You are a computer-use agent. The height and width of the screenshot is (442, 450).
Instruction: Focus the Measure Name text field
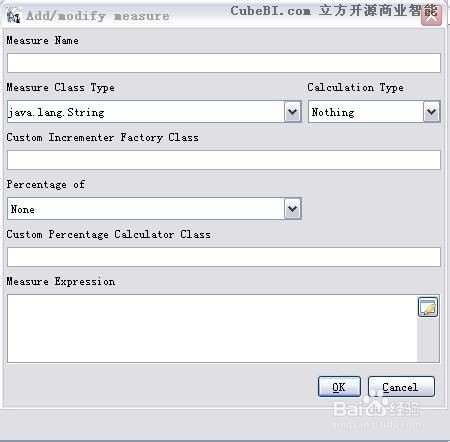(x=224, y=63)
